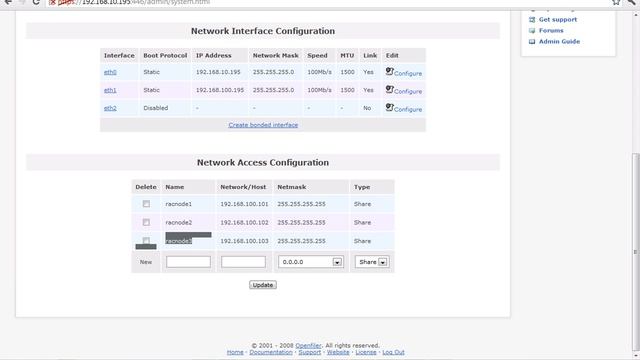Open the Documentation footer link
This screenshot has width=640, height=360.
pos(271,352)
